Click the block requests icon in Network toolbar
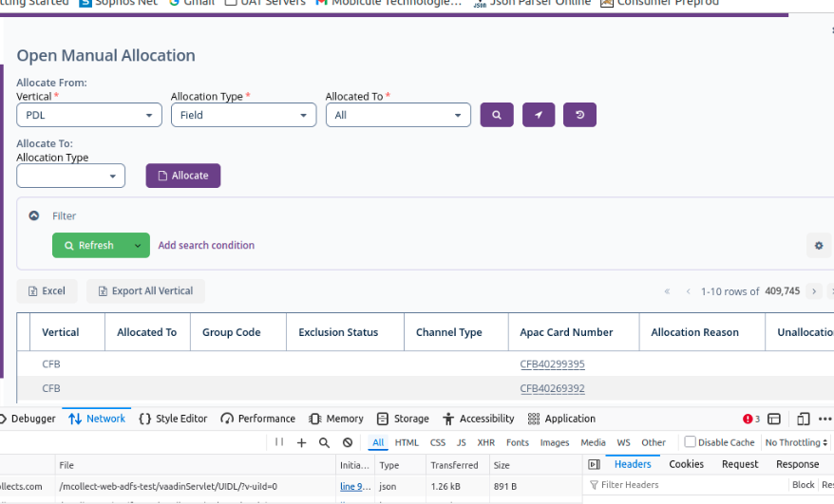Image resolution: width=834 pixels, height=504 pixels. (348, 442)
